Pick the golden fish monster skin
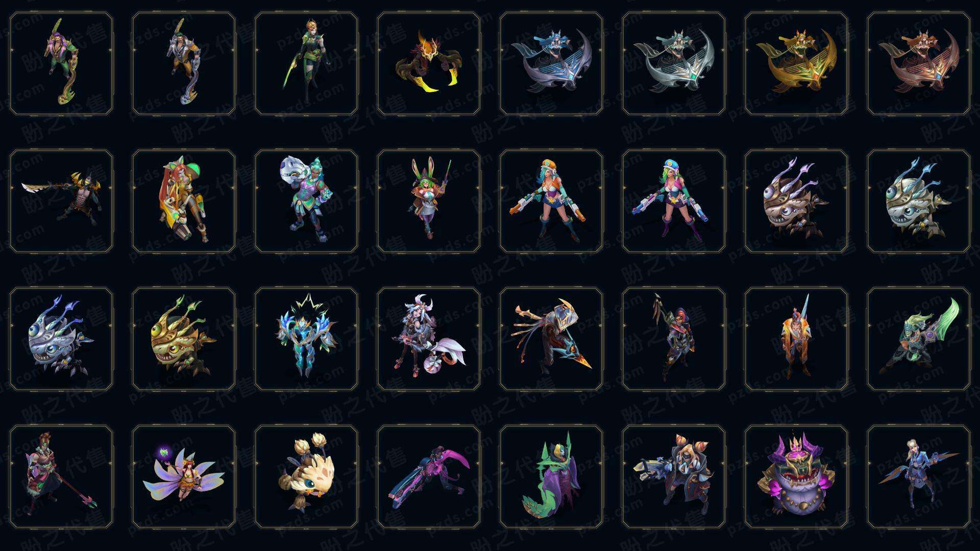 (x=184, y=339)
